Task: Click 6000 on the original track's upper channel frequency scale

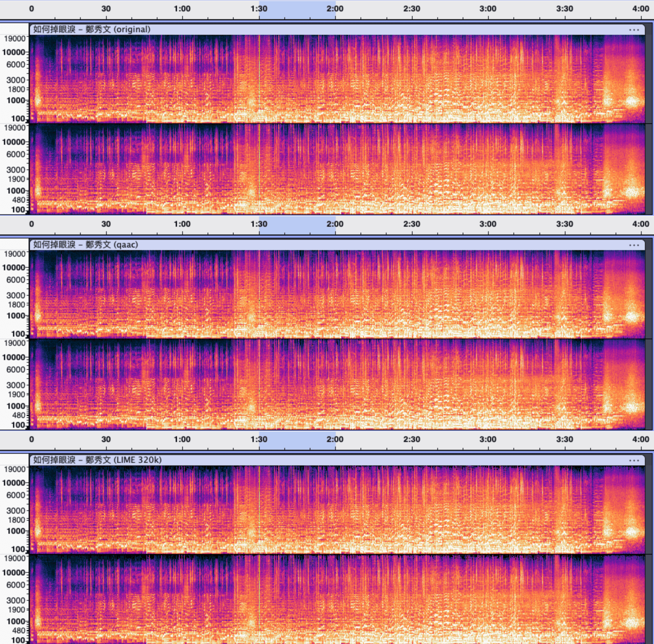Action: pyautogui.click(x=16, y=64)
